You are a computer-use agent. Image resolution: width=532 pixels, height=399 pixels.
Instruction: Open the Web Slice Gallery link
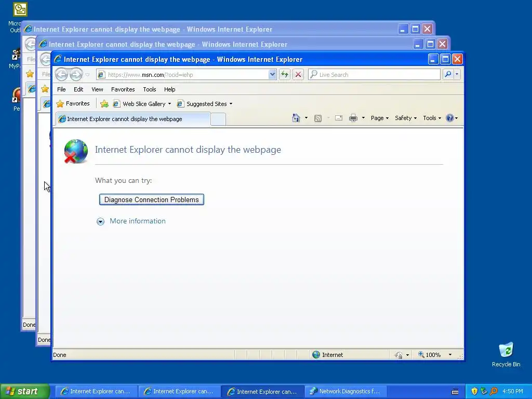pos(139,104)
